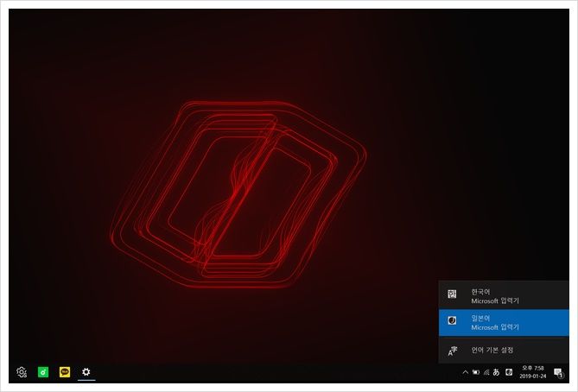Show hidden system tray icons

pos(465,372)
